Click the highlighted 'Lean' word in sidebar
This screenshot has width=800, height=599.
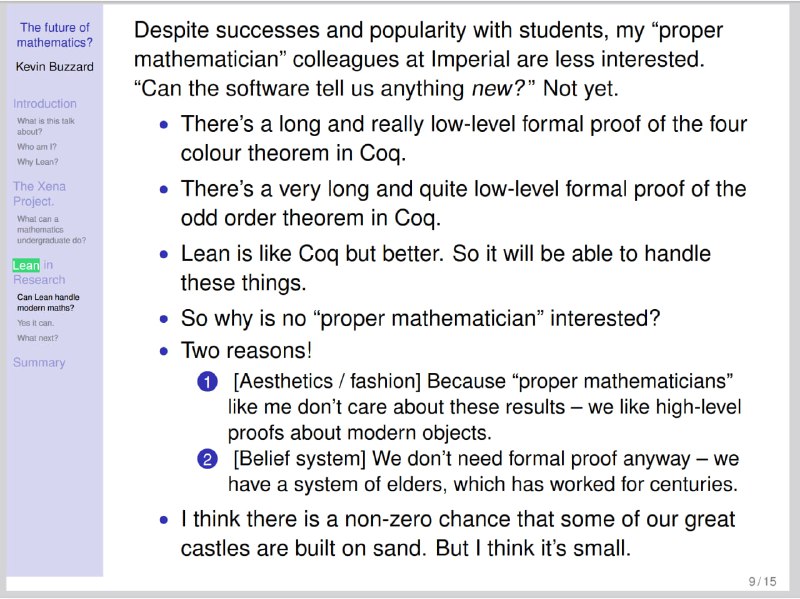pyautogui.click(x=26, y=265)
